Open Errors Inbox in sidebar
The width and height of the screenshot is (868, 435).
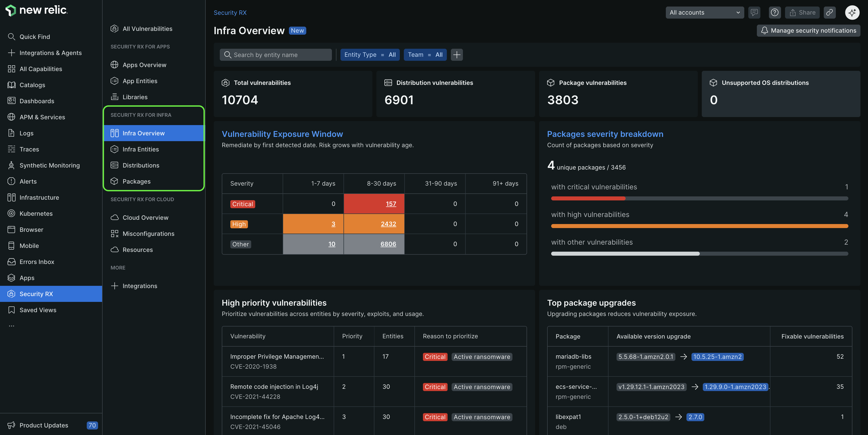[x=37, y=262]
